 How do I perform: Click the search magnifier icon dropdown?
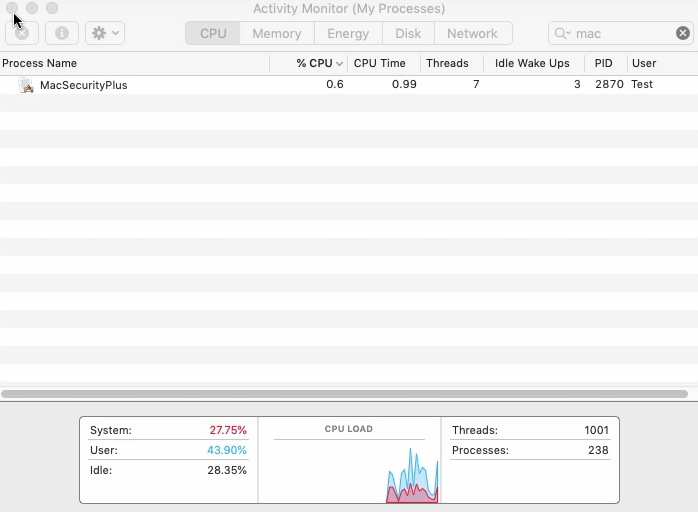pos(564,33)
